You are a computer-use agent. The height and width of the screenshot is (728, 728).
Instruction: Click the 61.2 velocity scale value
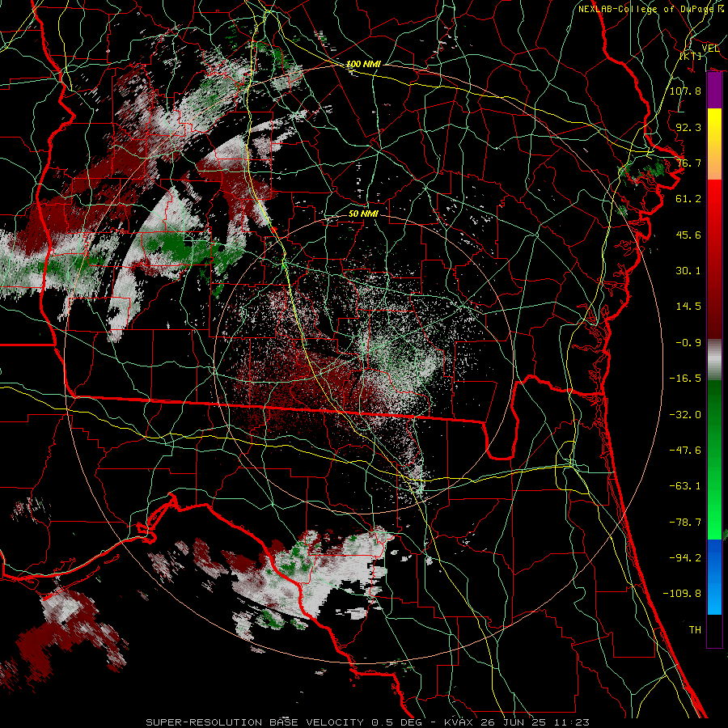tap(688, 199)
